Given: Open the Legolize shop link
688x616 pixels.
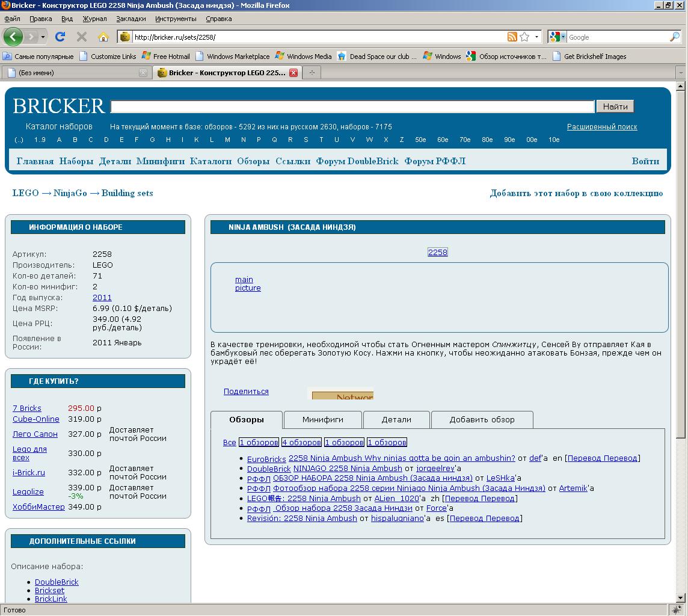Looking at the screenshot, I should (x=28, y=492).
